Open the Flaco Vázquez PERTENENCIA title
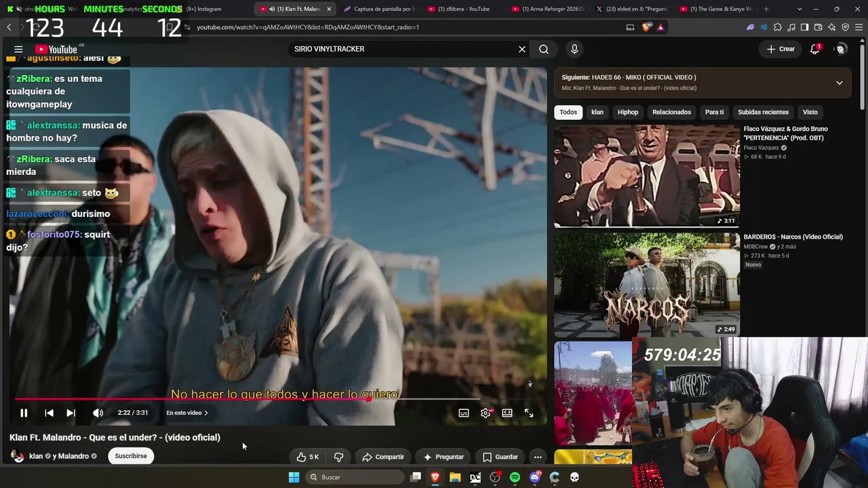This screenshot has height=488, width=868. point(785,134)
